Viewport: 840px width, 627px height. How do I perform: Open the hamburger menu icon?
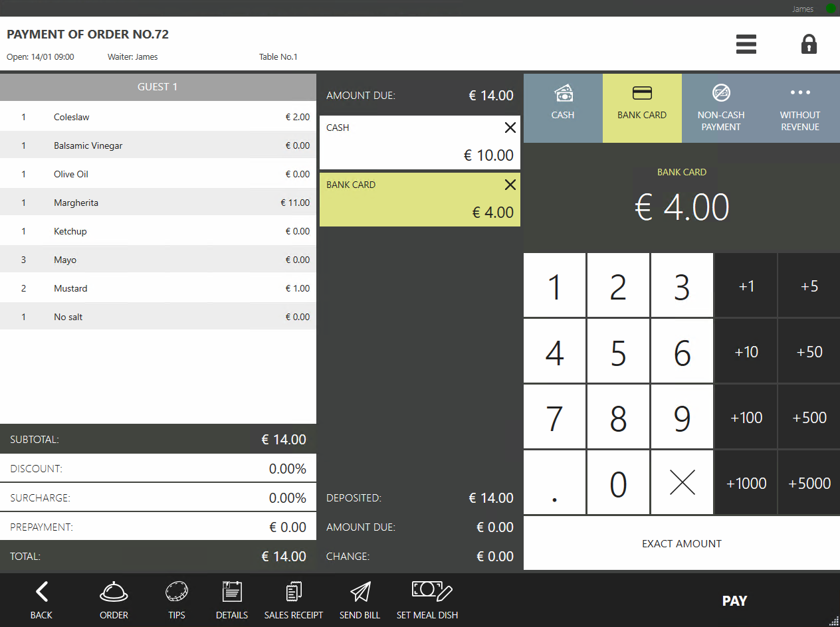746,44
